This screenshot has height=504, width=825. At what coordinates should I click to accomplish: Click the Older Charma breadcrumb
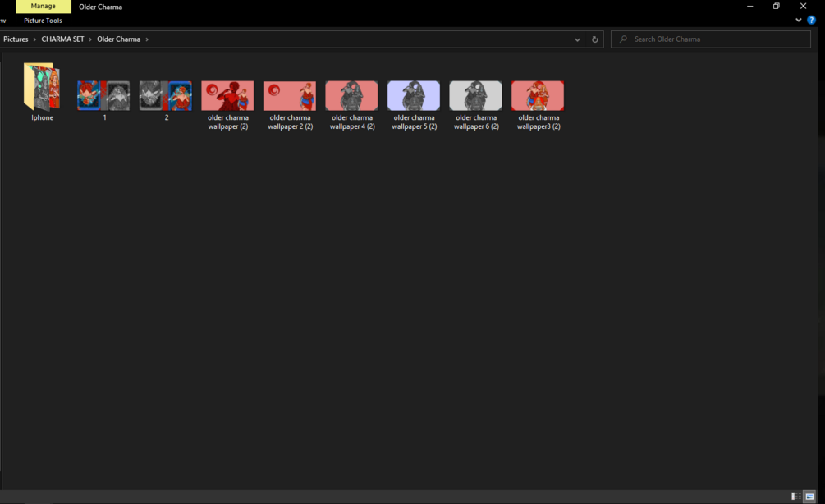tap(118, 39)
